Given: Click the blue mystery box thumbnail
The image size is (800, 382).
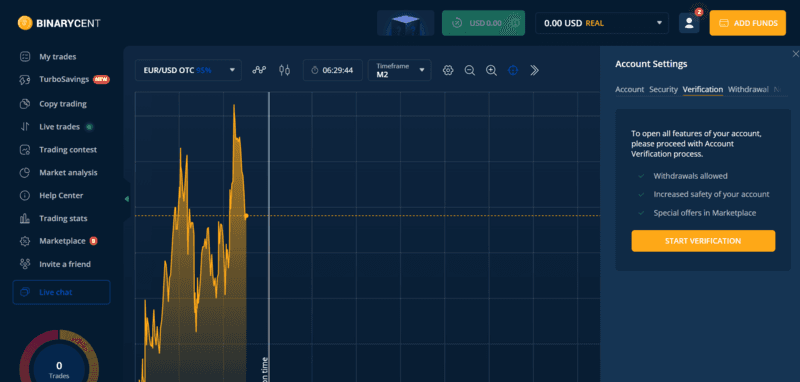Looking at the screenshot, I should (x=406, y=23).
